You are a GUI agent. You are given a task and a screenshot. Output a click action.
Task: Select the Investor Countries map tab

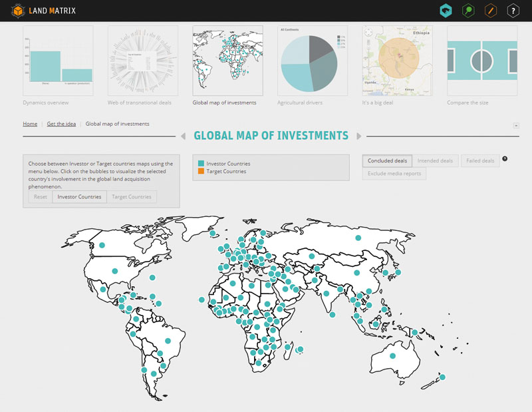click(x=79, y=197)
